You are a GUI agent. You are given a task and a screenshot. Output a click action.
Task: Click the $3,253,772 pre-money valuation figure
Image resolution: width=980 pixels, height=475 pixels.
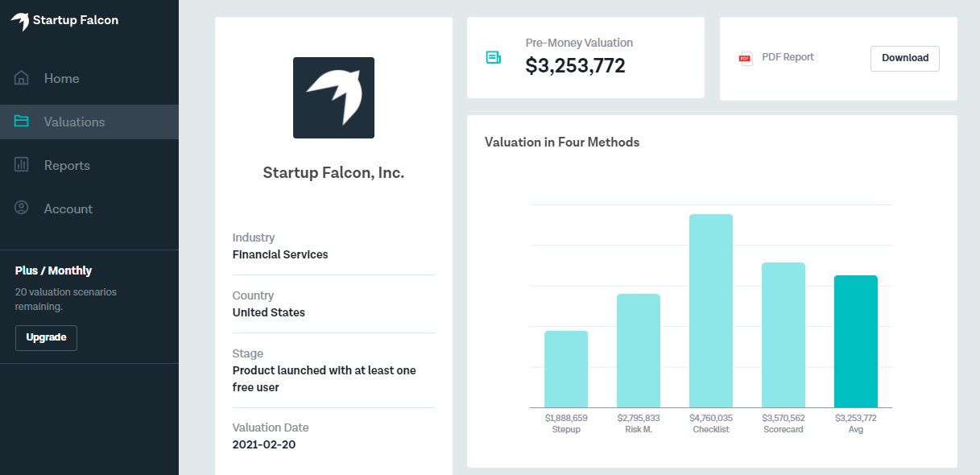point(575,65)
